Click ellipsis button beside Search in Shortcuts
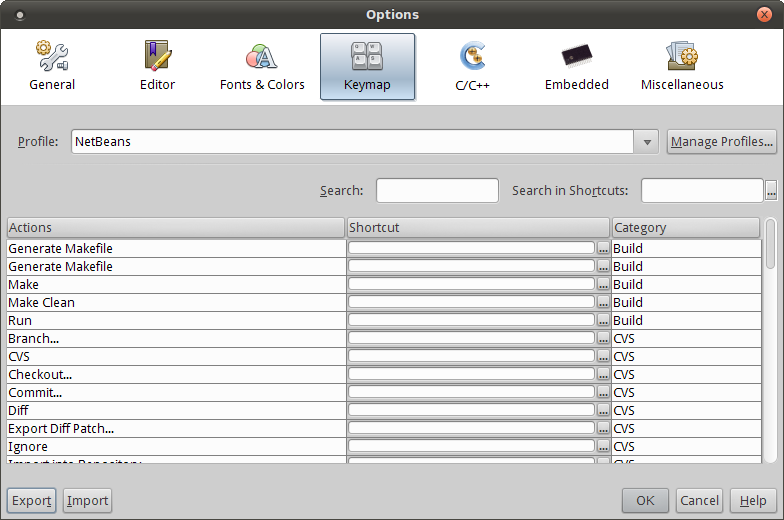 click(x=772, y=190)
